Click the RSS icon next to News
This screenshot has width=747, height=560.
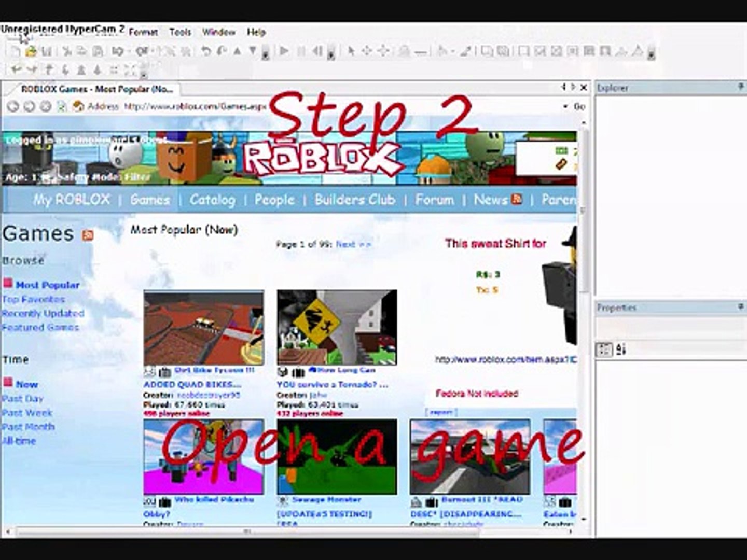516,199
